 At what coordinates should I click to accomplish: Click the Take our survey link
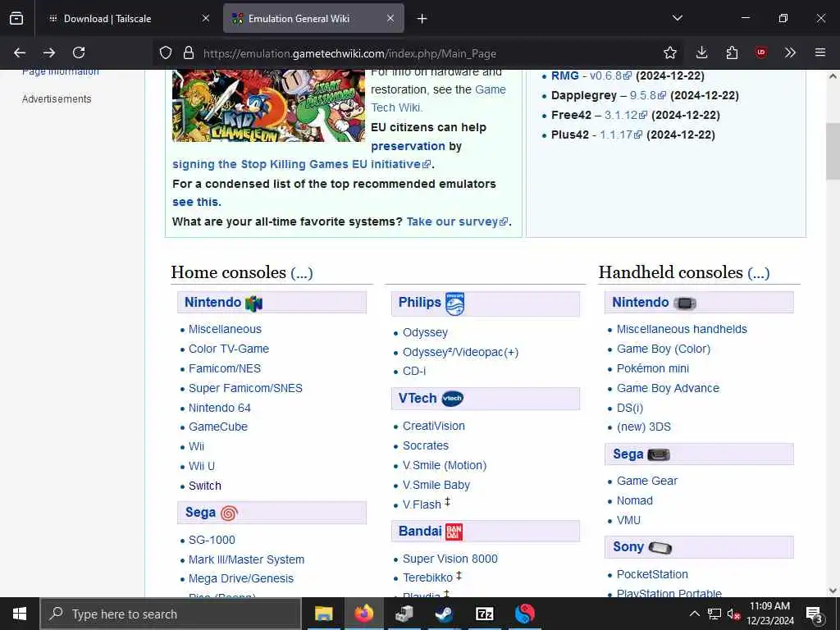coord(457,221)
